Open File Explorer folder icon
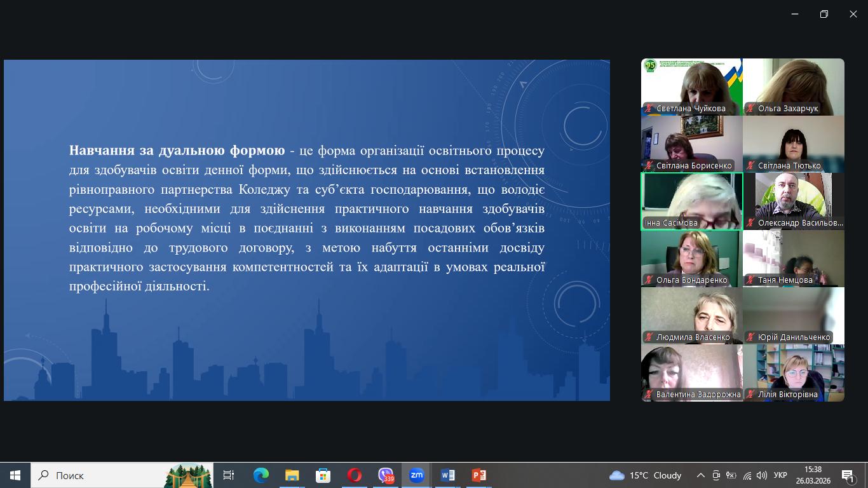Screen dimensions: 868x488 [292, 475]
